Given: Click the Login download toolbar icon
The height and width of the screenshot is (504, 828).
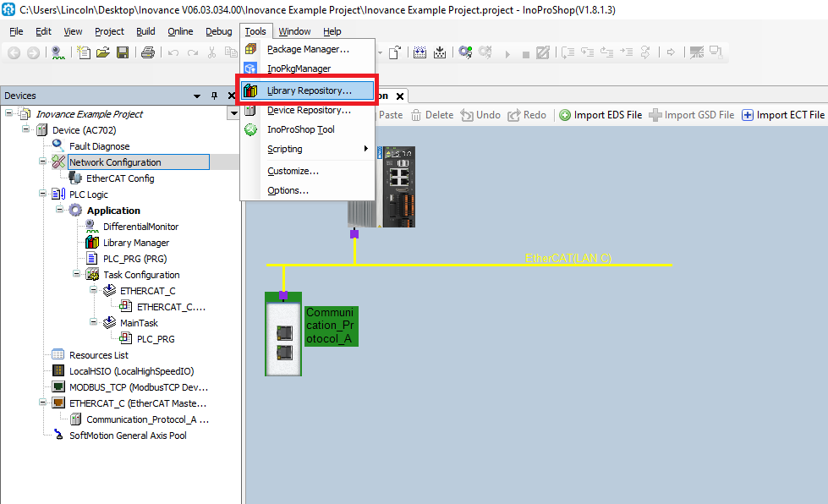Looking at the screenshot, I should pos(465,52).
